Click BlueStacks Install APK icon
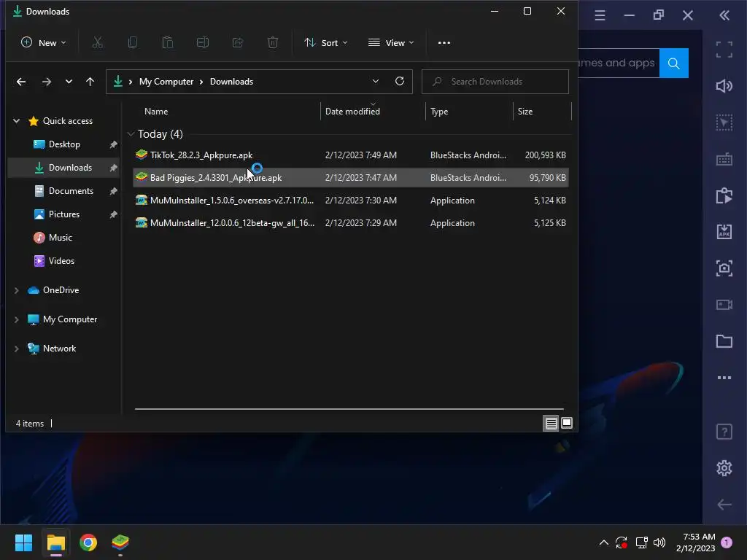 (724, 232)
